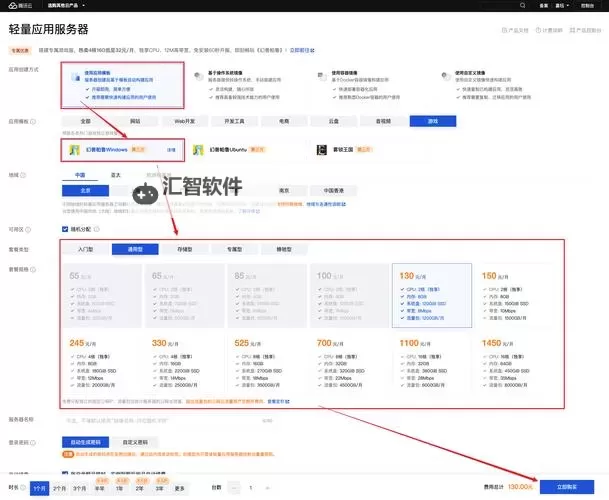The height and width of the screenshot is (500, 609).
Task: Select the 3年 duration
Action: [160, 488]
